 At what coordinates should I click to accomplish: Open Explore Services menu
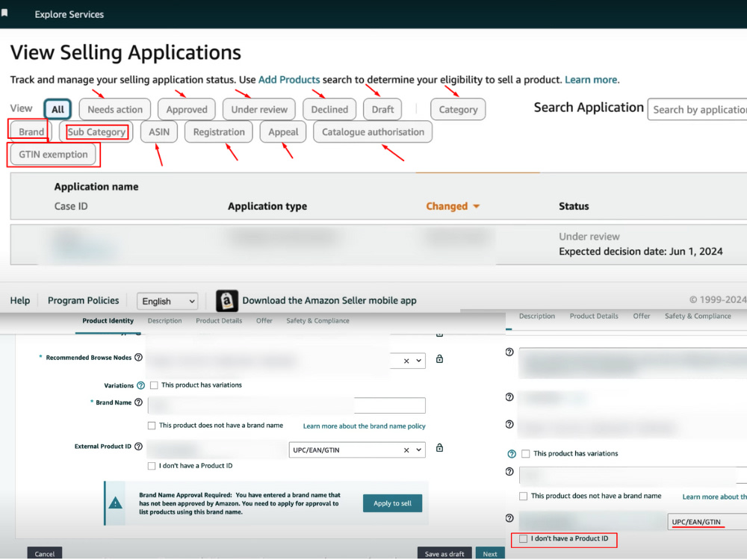[69, 14]
